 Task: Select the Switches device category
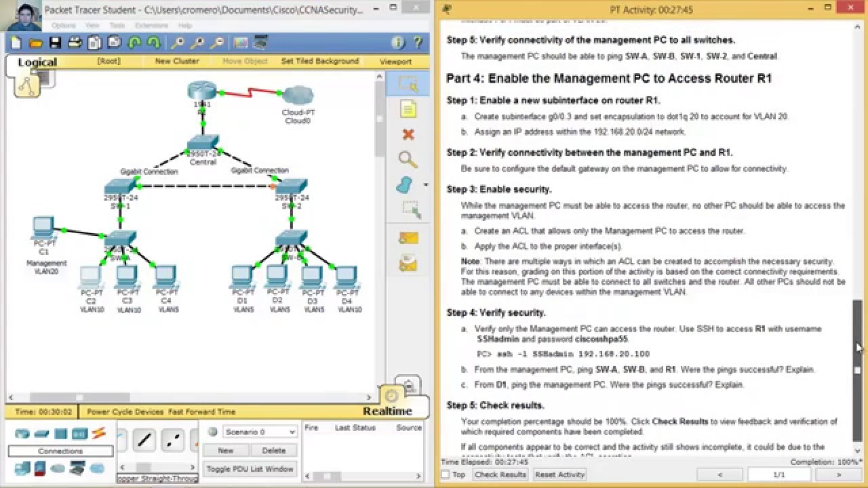pyautogui.click(x=41, y=434)
